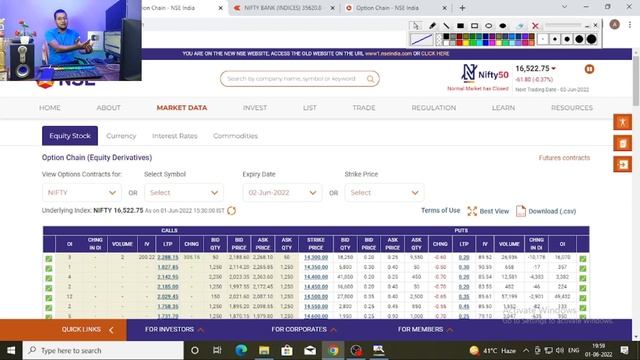Toggle calls checkbox for strike 14,500.00
This screenshot has width=640, height=360.
pos(49,298)
